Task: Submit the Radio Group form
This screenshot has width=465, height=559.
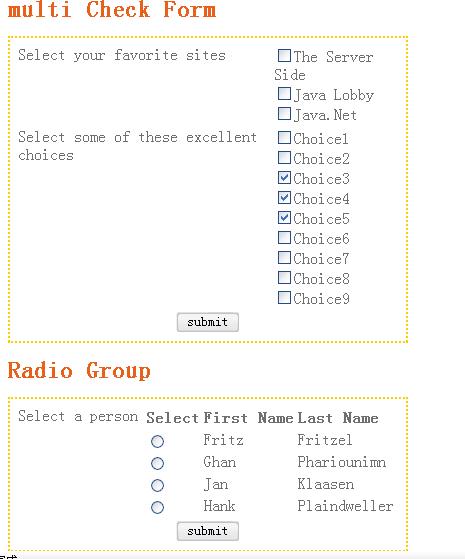Action: point(208,531)
